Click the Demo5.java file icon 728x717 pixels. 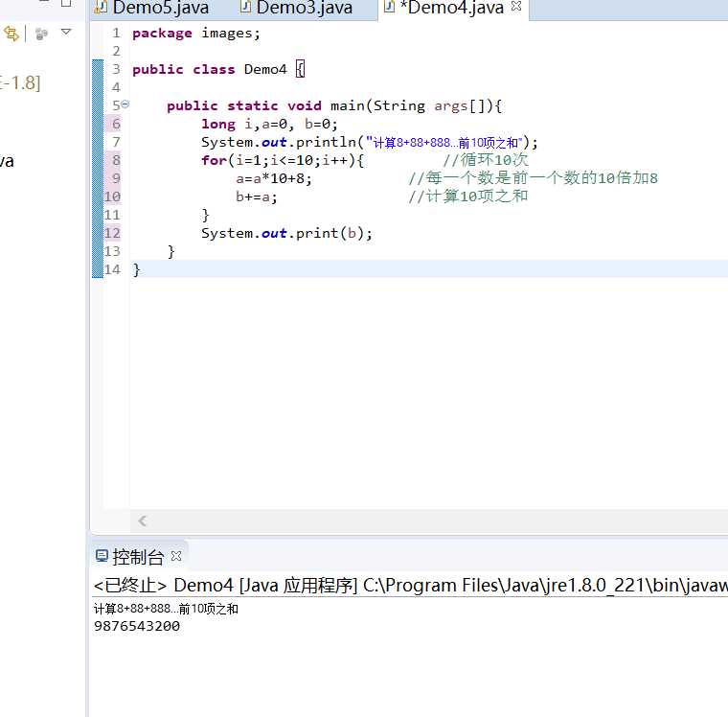101,7
